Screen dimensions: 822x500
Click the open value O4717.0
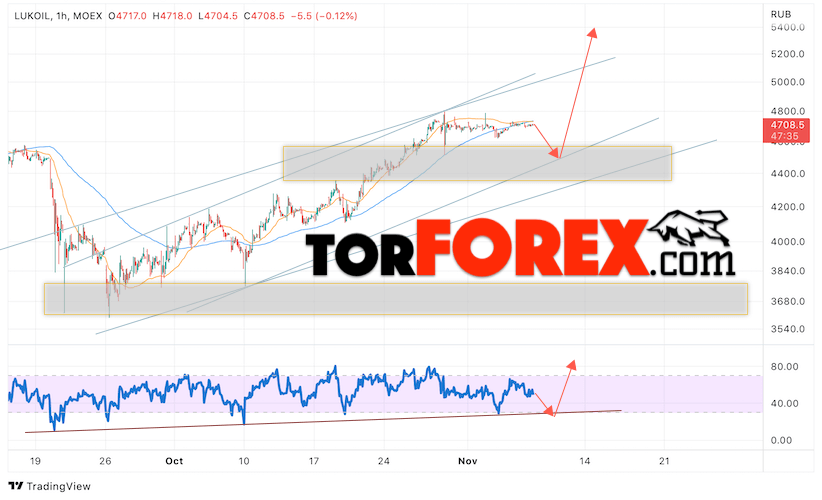pyautogui.click(x=127, y=16)
